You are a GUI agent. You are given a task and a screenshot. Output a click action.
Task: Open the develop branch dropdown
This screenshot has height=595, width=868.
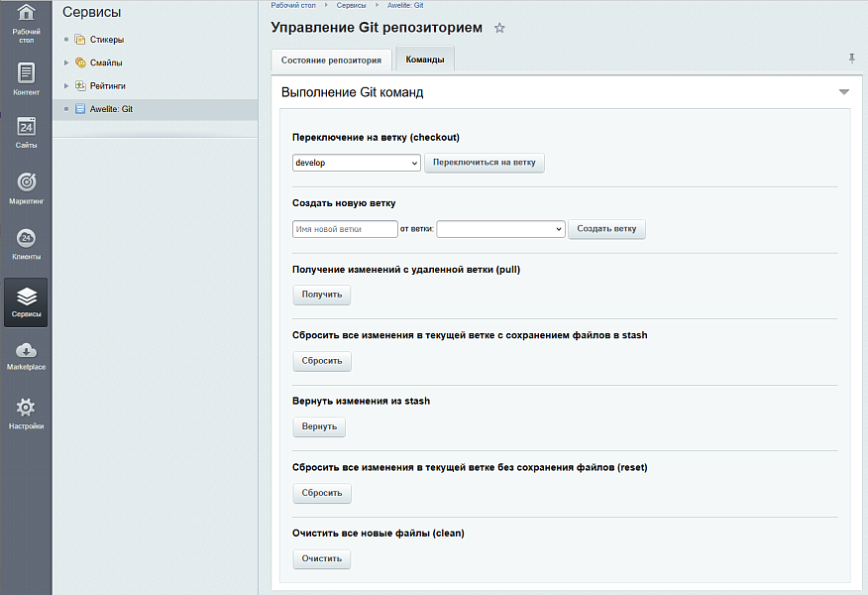point(357,163)
